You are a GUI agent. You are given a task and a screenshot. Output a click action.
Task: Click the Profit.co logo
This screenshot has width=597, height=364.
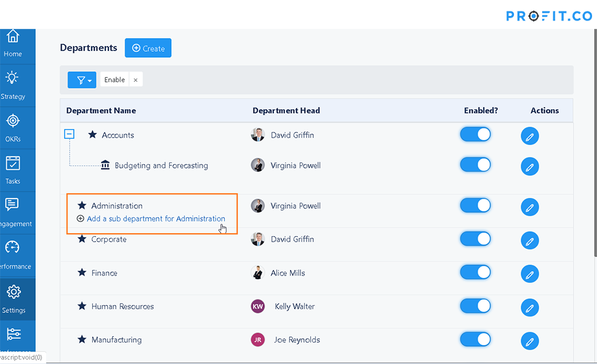coord(550,17)
